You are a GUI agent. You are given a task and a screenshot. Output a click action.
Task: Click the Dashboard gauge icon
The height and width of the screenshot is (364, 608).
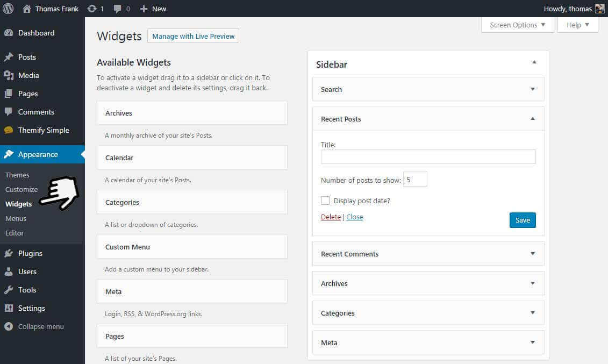click(9, 33)
